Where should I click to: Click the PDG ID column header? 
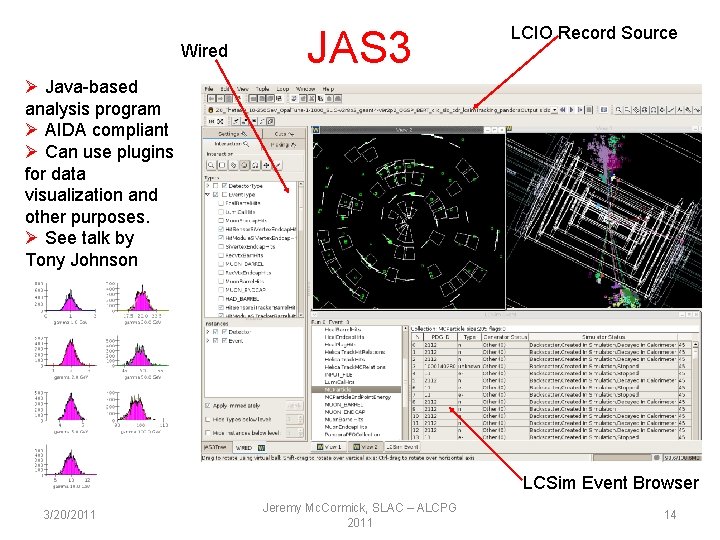tap(440, 337)
